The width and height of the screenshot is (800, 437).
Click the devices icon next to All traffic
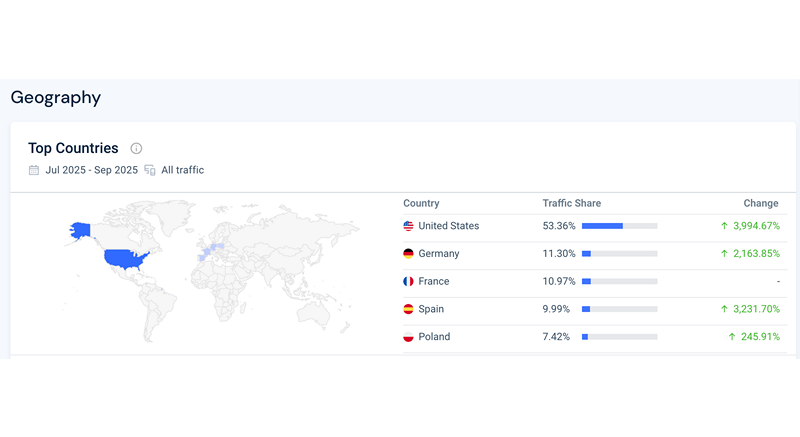(x=150, y=170)
